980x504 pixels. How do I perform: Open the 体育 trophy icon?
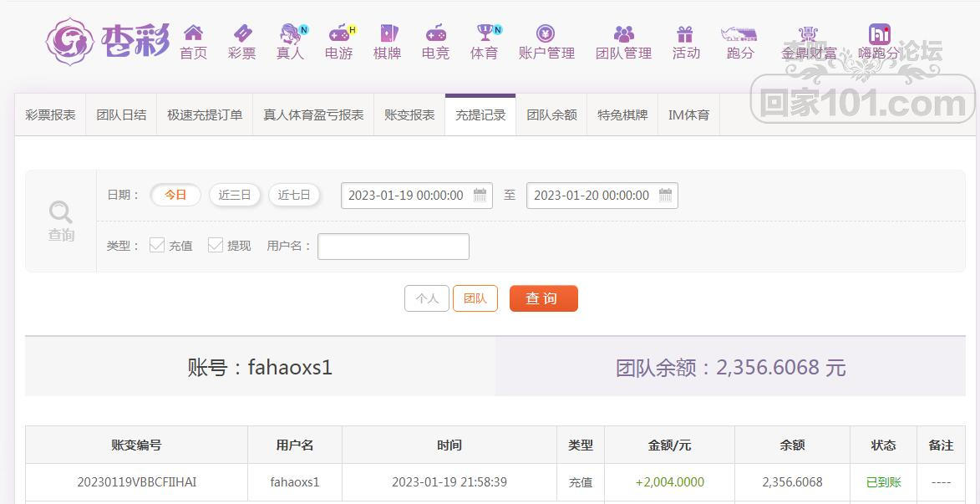(485, 33)
